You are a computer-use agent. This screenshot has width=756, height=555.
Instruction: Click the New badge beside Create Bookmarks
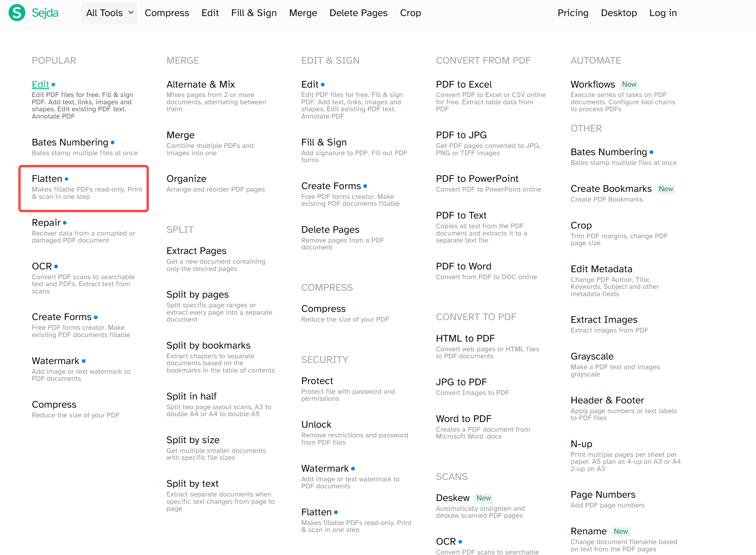[665, 189]
